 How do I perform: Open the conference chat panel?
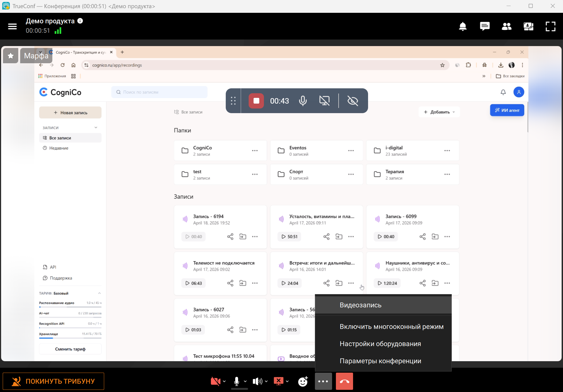[484, 26]
